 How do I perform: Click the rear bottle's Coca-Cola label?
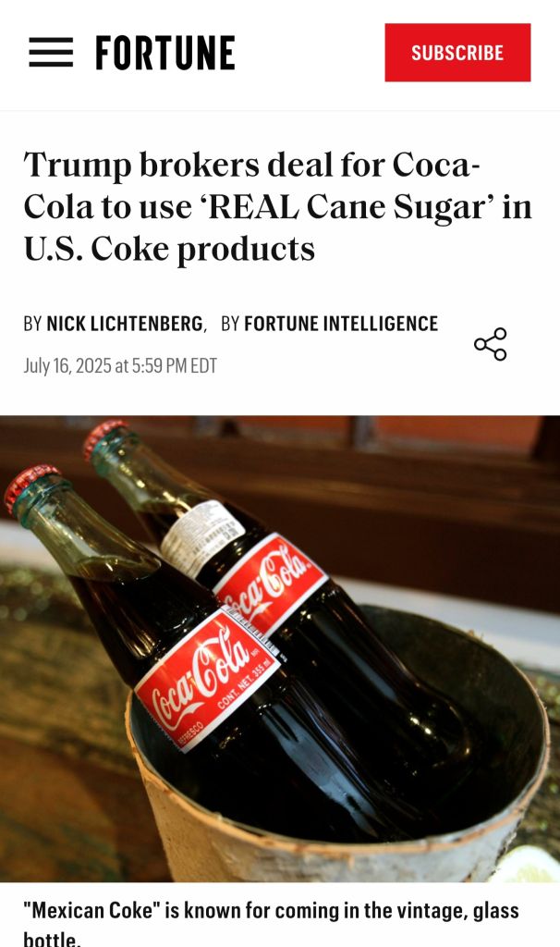pos(272,581)
